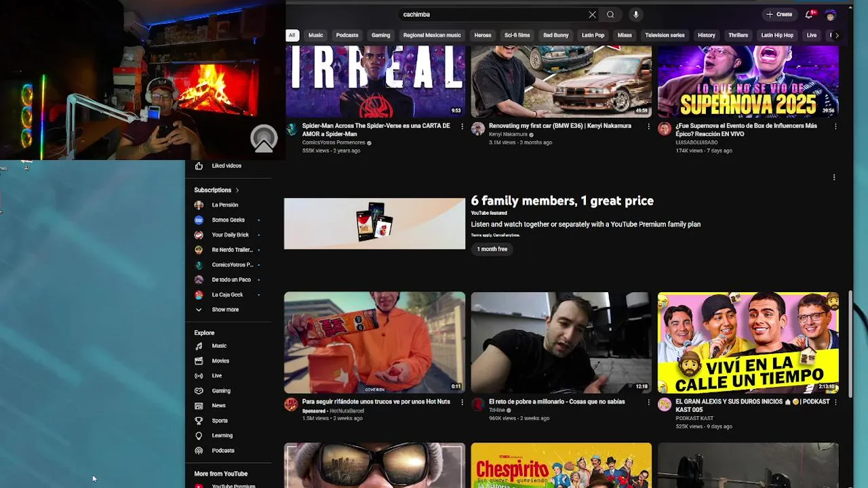The image size is (868, 488).
Task: Play the Hot Nuts sponsored video thumbnail
Action: 374,342
